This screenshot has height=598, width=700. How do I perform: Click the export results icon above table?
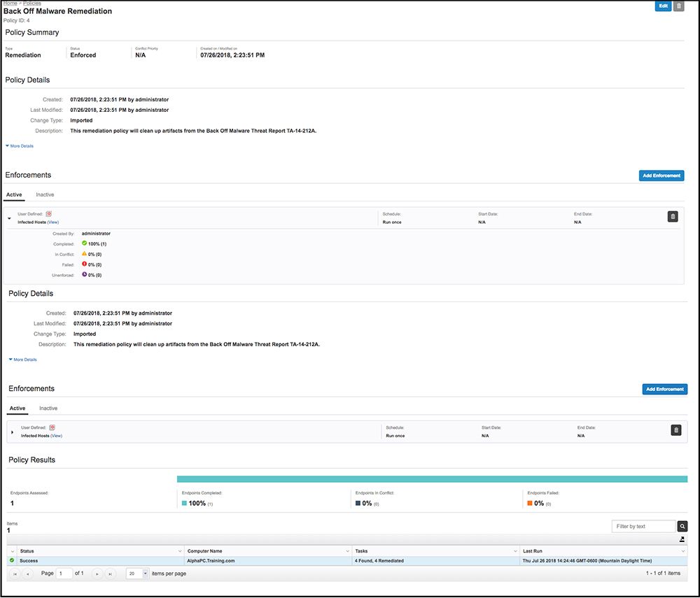click(682, 539)
